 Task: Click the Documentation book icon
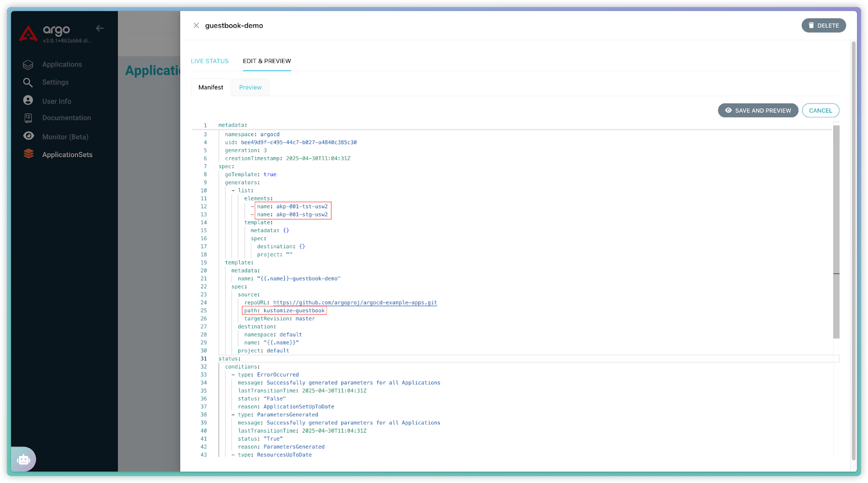point(28,118)
